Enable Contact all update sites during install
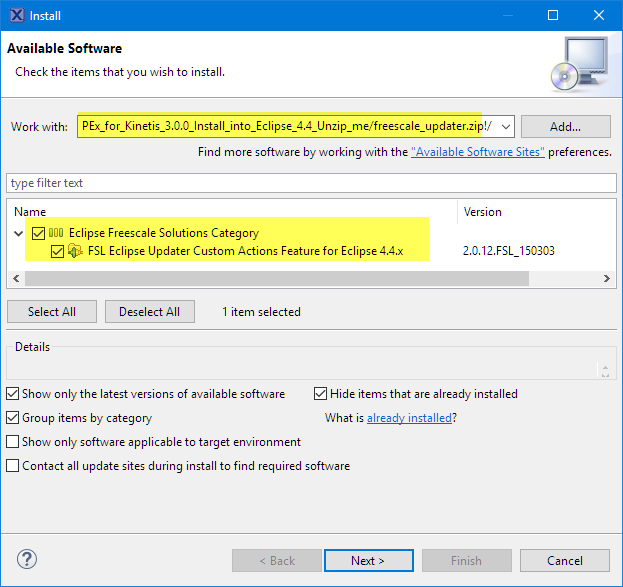This screenshot has width=623, height=587. [x=14, y=466]
